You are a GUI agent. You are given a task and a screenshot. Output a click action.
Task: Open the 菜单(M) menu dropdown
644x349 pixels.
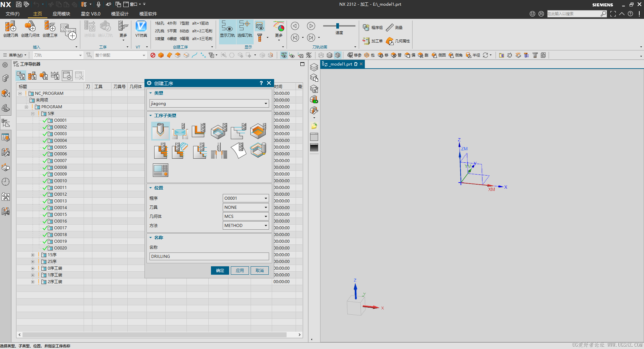[15, 55]
